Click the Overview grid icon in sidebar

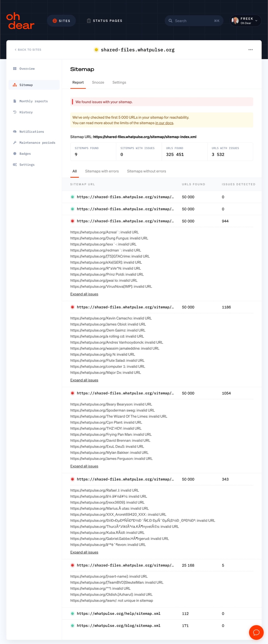coord(15,69)
